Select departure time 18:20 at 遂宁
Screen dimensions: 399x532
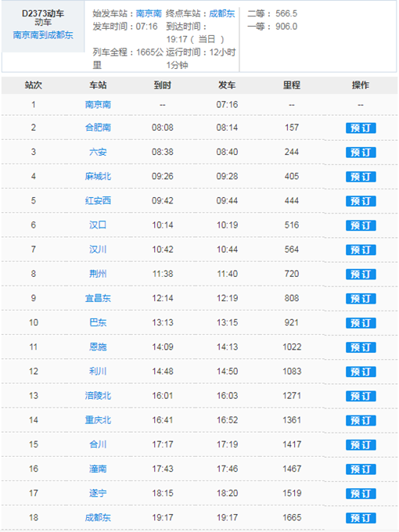[x=228, y=494]
